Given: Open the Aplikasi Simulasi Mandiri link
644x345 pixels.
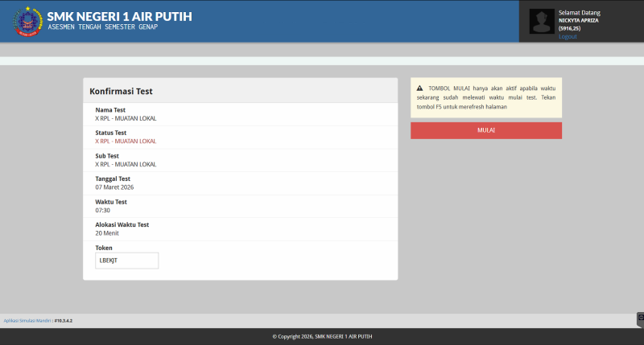Looking at the screenshot, I should (27, 320).
